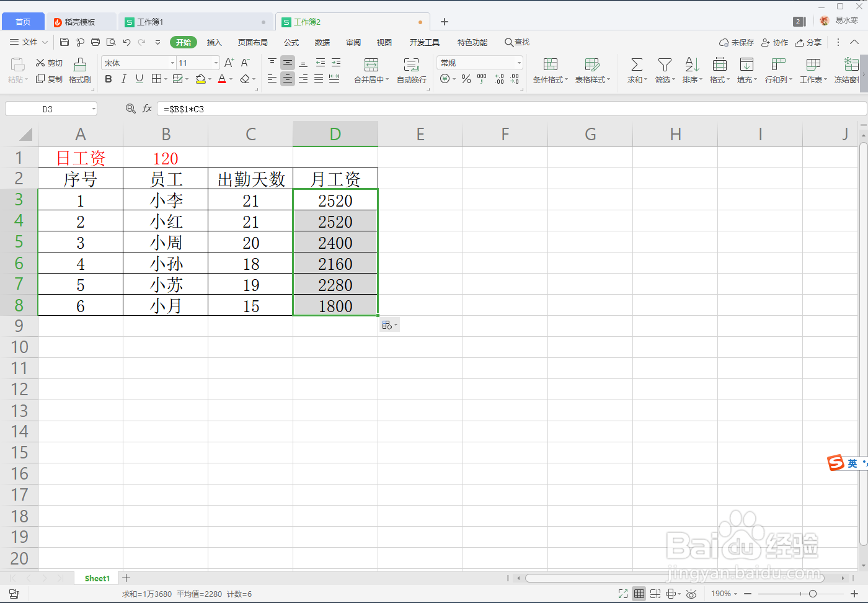Undo the last action

pos(126,42)
